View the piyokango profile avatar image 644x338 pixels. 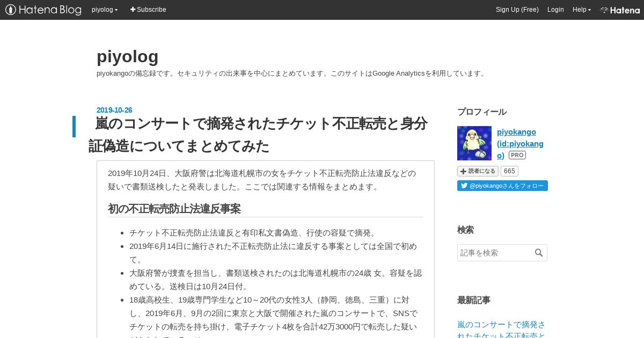pos(474,143)
